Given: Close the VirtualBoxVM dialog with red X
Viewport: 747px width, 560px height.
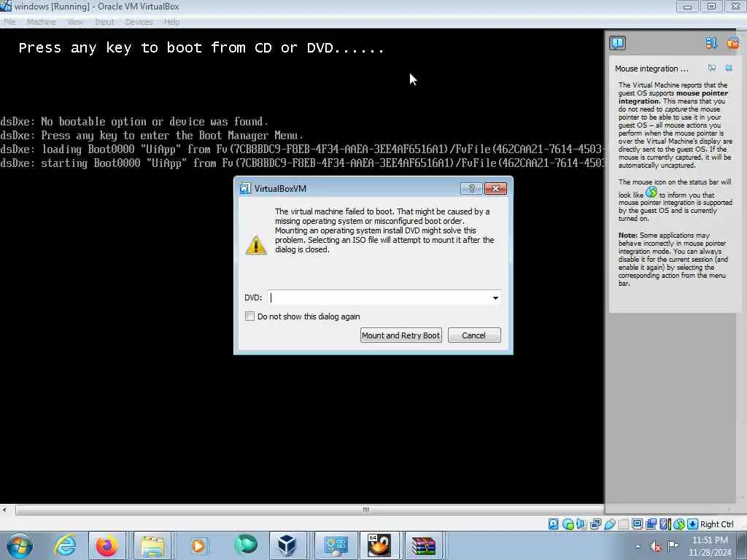Looking at the screenshot, I should pyautogui.click(x=495, y=189).
